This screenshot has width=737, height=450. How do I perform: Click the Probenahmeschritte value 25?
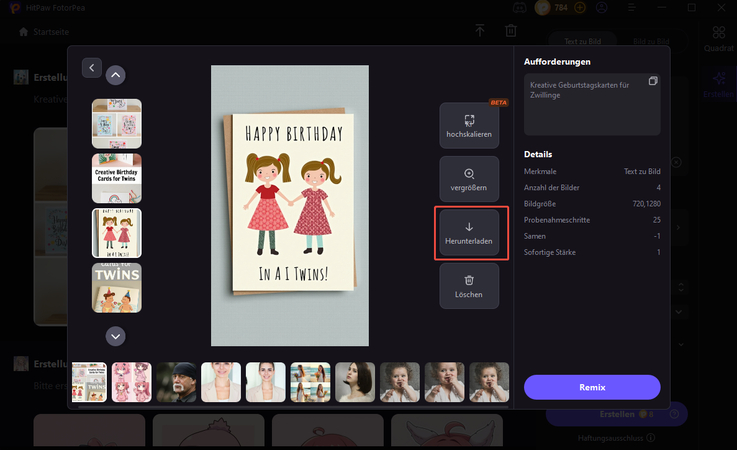coord(657,220)
